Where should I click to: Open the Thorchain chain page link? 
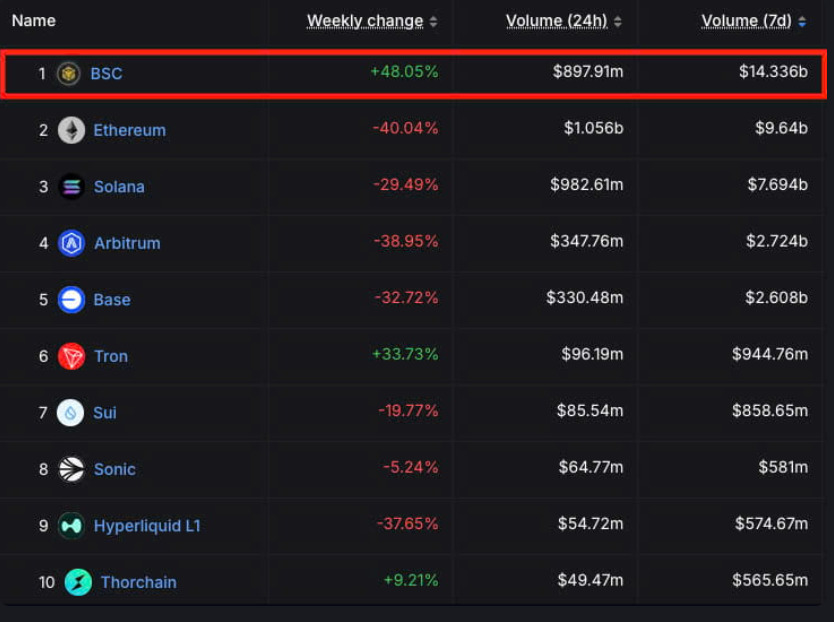point(136,581)
